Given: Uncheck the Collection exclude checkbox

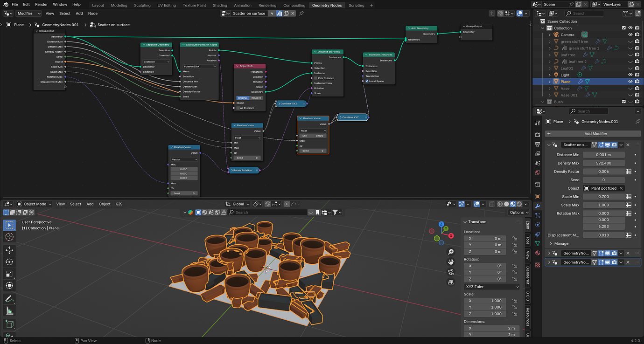Looking at the screenshot, I should [x=624, y=28].
